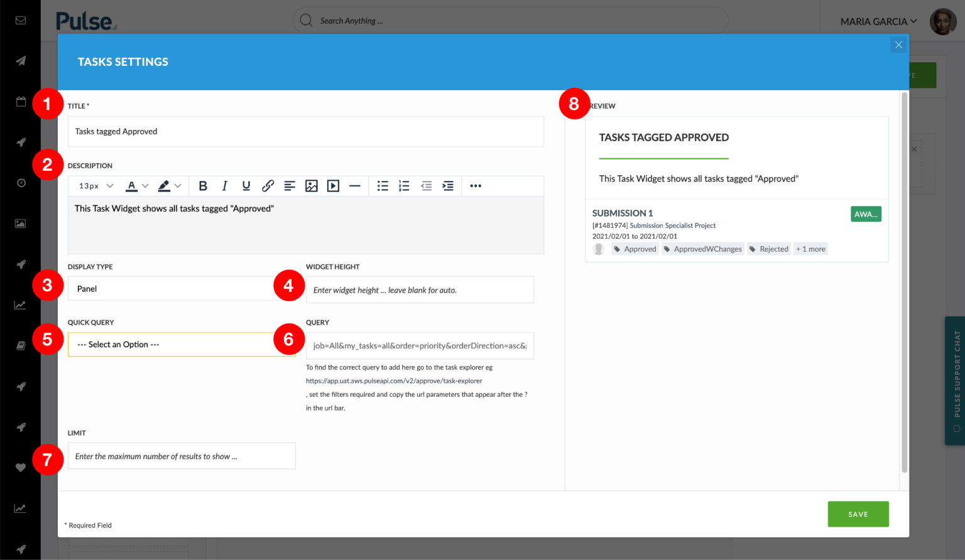Open the messages envelope icon in sidebar
The image size is (965, 560).
(21, 19)
